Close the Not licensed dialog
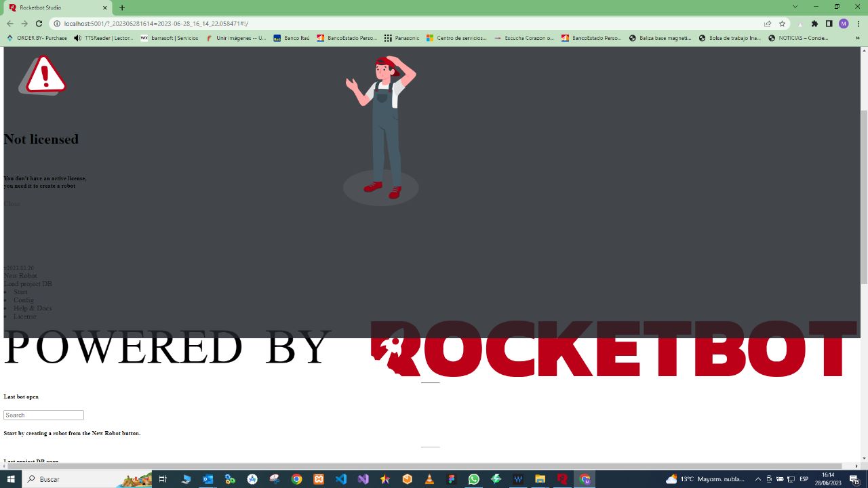The width and height of the screenshot is (868, 488). click(12, 204)
